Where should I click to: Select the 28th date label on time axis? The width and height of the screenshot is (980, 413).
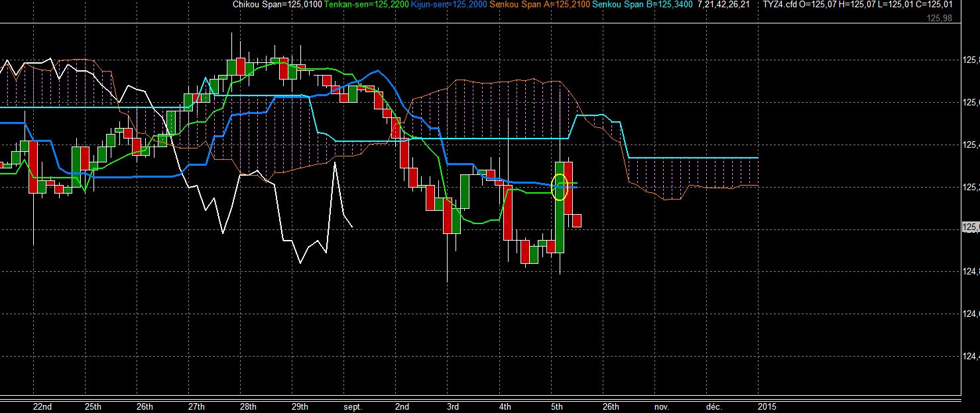pyautogui.click(x=248, y=406)
